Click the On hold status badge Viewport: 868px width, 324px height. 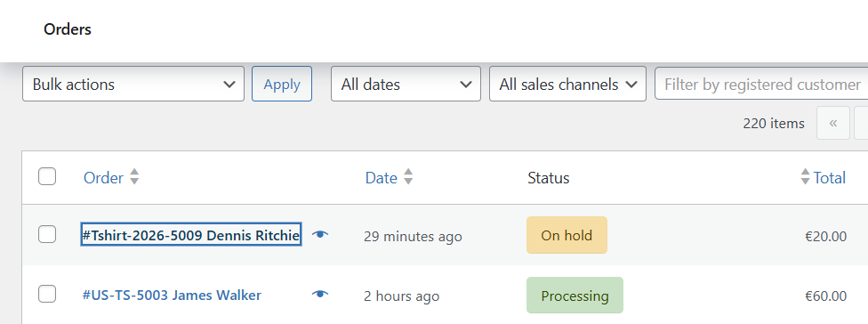coord(567,235)
